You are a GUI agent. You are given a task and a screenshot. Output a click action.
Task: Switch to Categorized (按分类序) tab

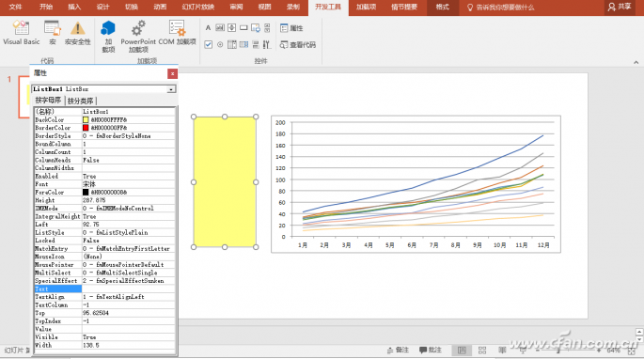click(81, 101)
